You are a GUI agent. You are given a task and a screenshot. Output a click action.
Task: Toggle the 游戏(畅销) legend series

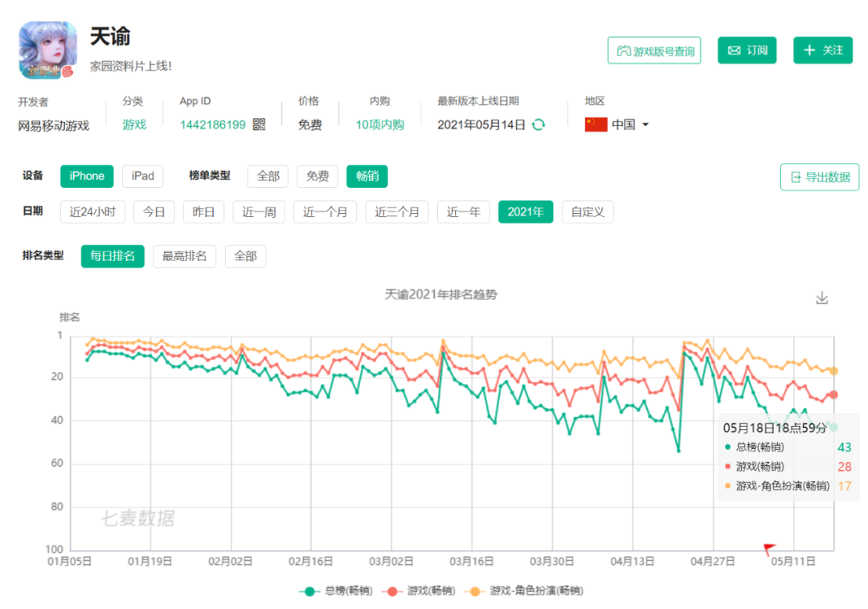pos(419,591)
